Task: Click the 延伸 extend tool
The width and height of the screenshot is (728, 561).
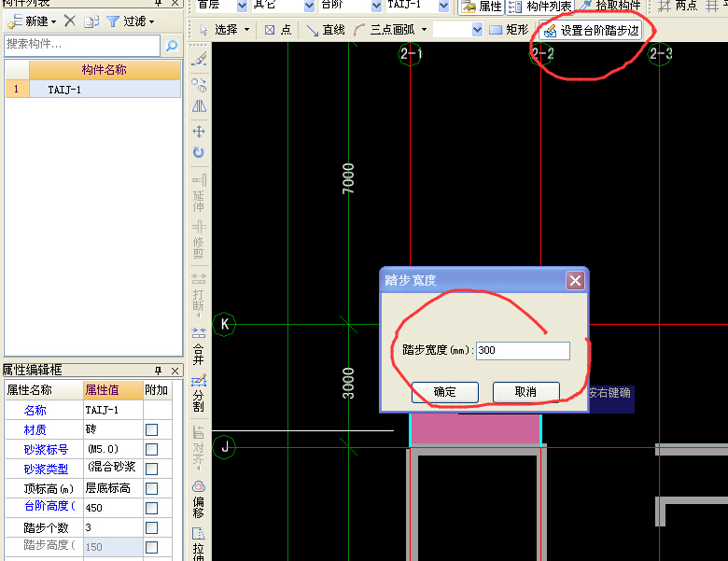Action: point(199,193)
